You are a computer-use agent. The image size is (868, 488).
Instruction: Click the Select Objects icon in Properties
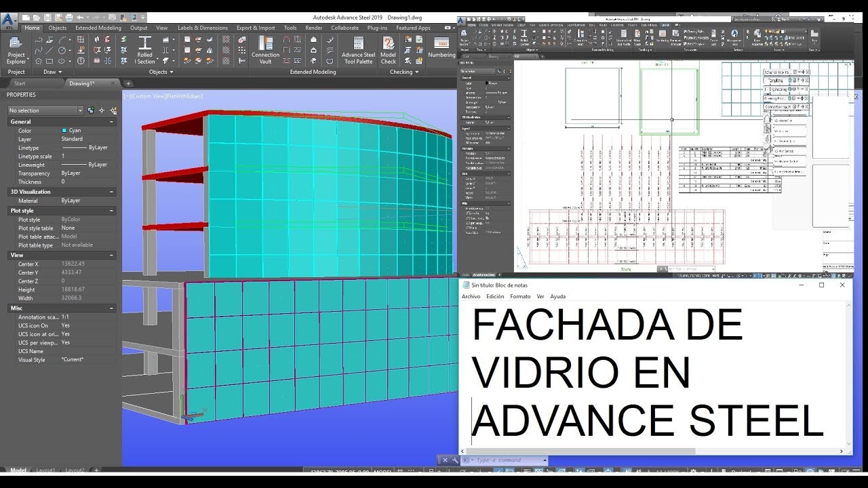point(102,110)
